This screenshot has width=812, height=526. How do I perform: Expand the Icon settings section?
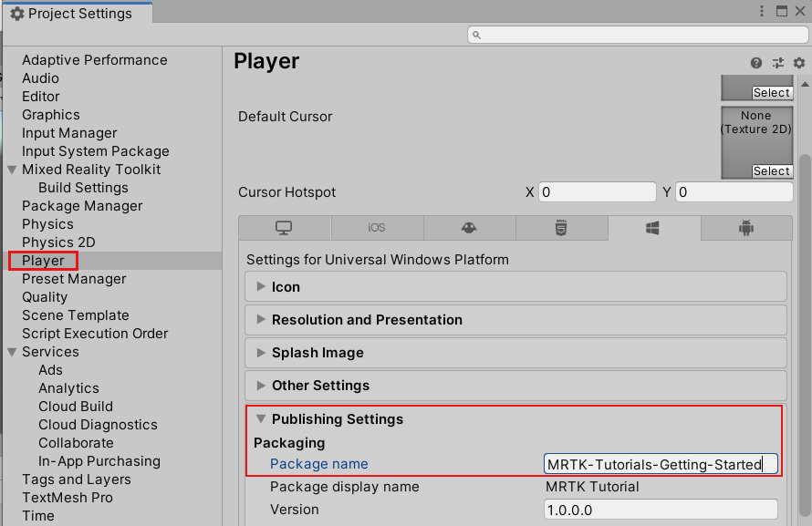coord(261,288)
